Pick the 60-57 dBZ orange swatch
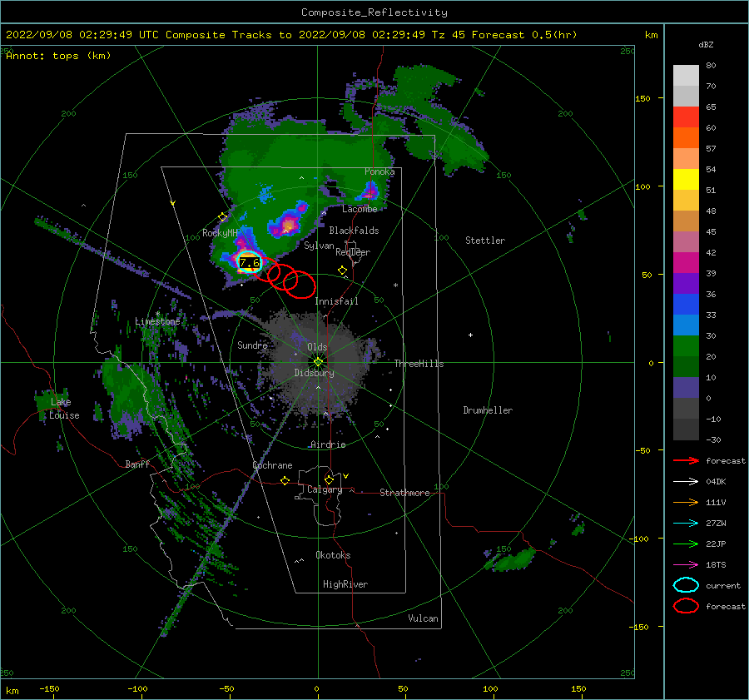The image size is (749, 700). (x=686, y=138)
